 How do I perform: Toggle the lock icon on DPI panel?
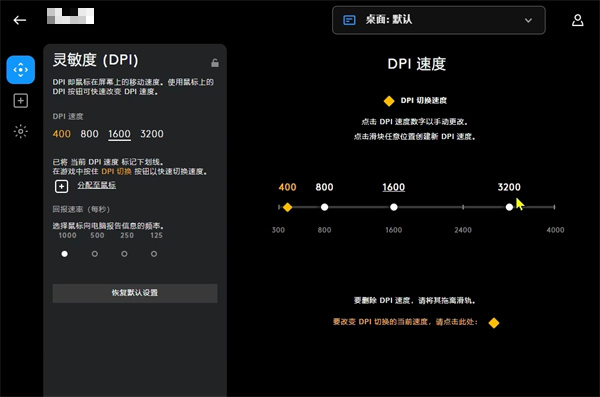point(215,63)
